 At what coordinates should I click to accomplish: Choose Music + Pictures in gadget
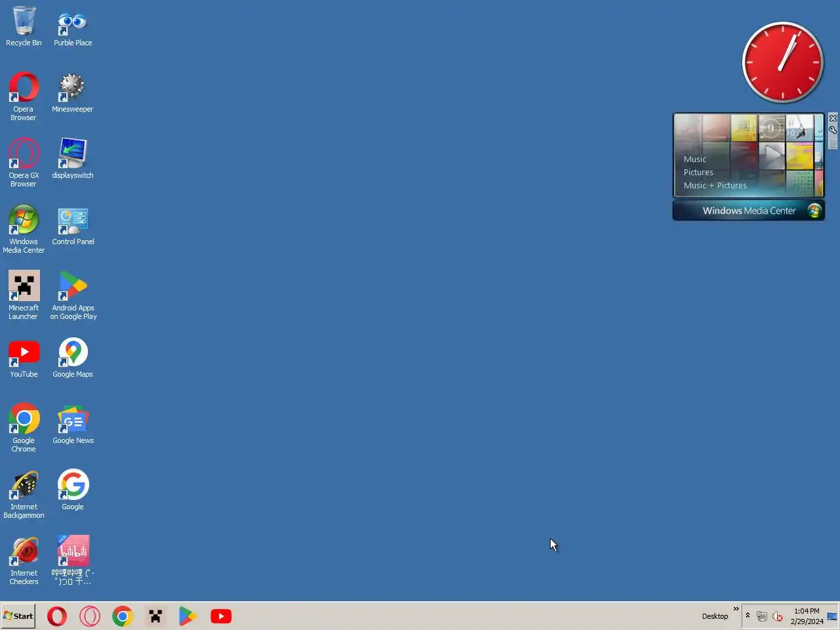(715, 185)
